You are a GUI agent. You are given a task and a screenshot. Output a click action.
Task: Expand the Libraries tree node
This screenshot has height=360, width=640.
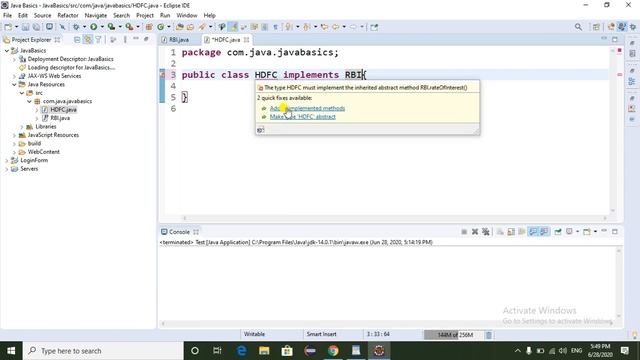coord(22,127)
